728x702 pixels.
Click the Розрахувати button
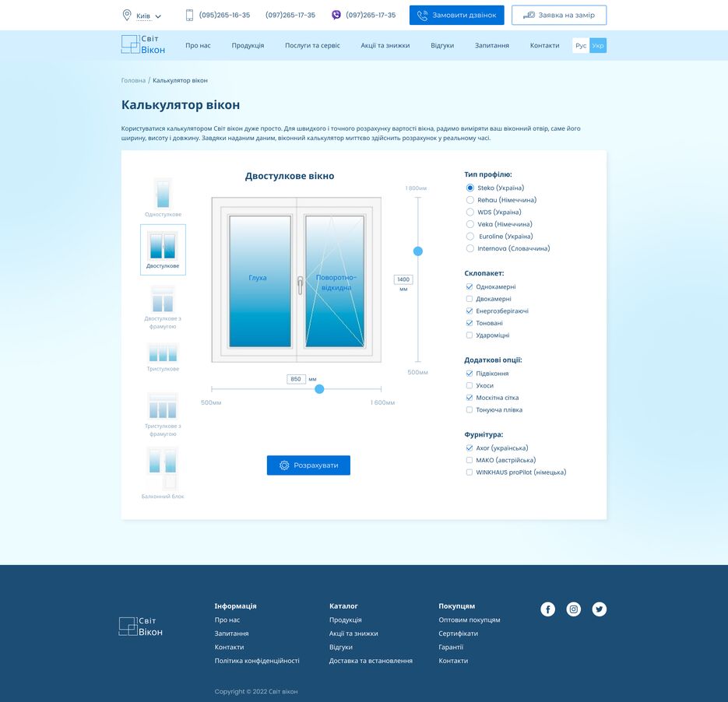(309, 465)
